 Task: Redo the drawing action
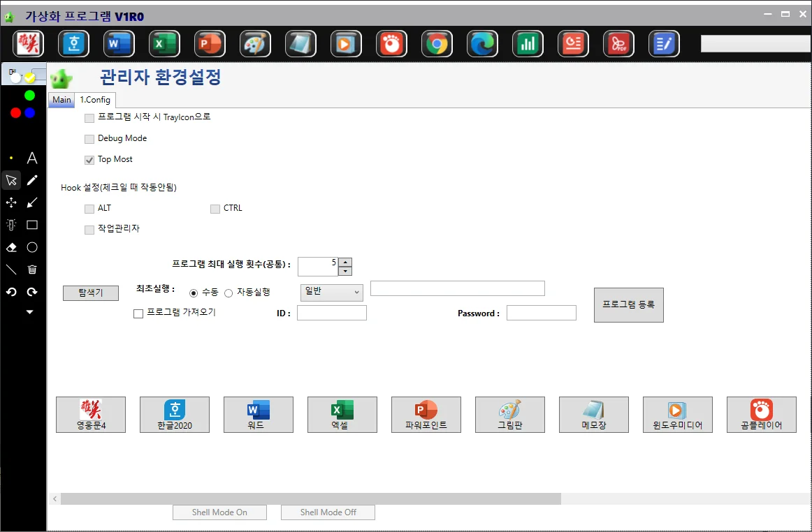click(32, 292)
